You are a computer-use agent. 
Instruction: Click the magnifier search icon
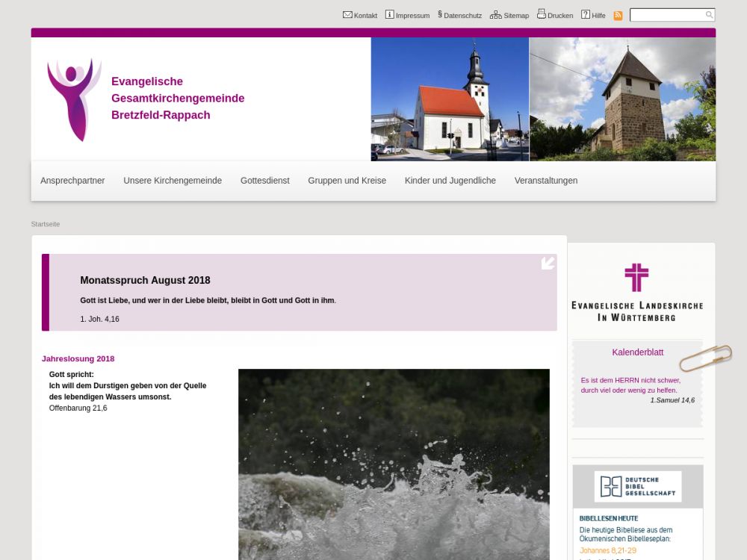coord(709,15)
